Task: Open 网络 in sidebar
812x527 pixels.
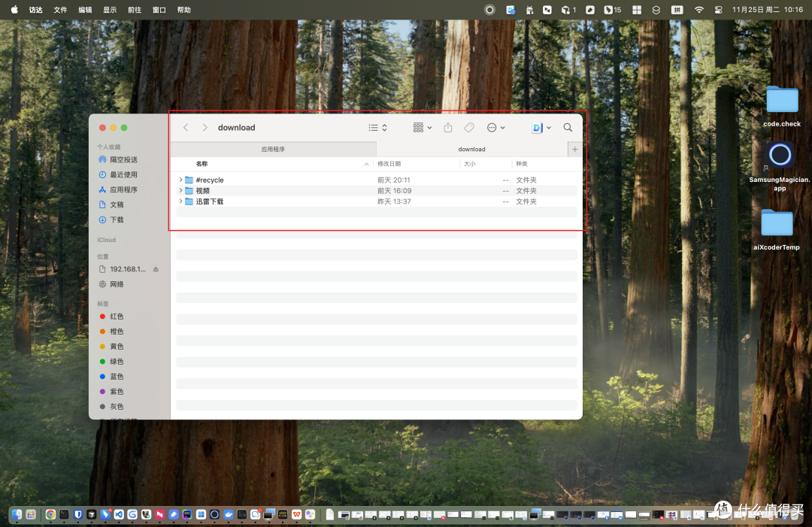Action: click(111, 284)
